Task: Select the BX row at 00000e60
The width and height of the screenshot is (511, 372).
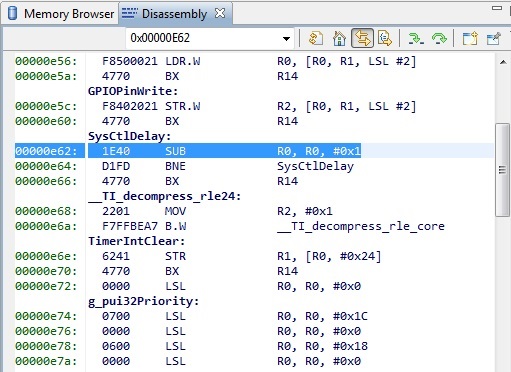Action: click(254, 121)
